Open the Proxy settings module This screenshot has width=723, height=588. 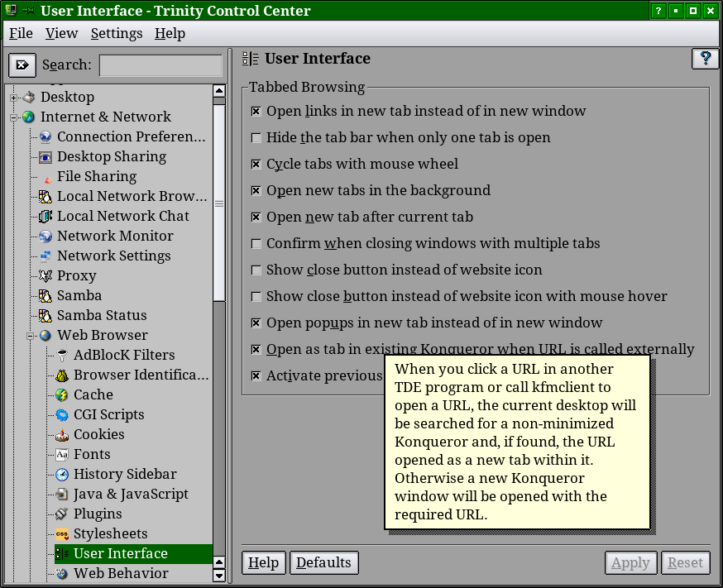pos(77,275)
